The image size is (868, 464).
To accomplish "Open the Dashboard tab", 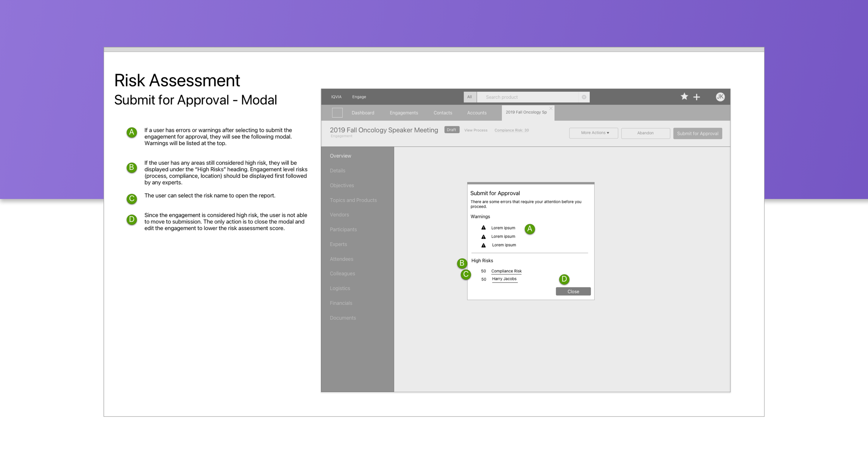I will coord(363,113).
